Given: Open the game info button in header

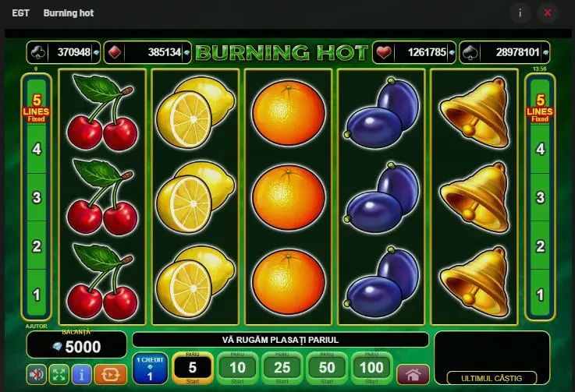Looking at the screenshot, I should pos(520,13).
